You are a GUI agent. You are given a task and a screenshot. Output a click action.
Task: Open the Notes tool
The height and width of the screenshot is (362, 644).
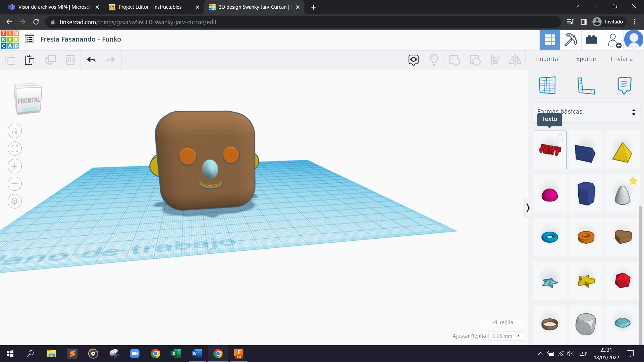[624, 85]
